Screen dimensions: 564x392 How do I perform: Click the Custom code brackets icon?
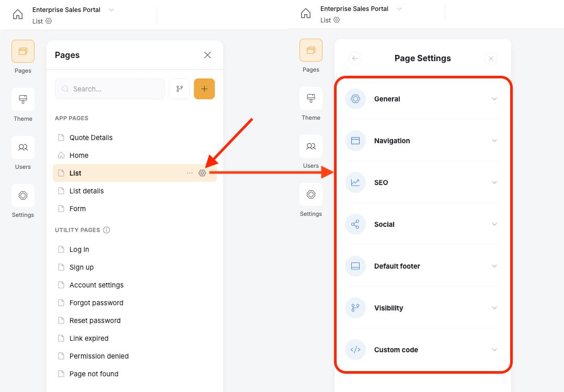click(x=355, y=350)
